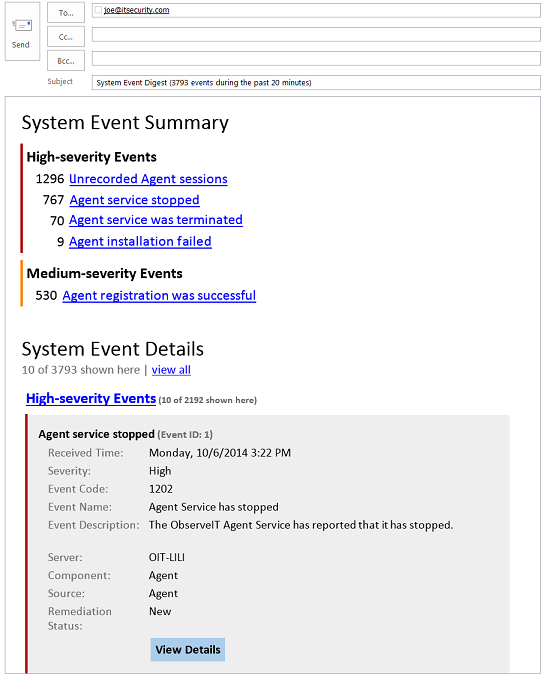Open the Bcc... recipient picker
Screen dimensions: 545x674
pyautogui.click(x=66, y=61)
